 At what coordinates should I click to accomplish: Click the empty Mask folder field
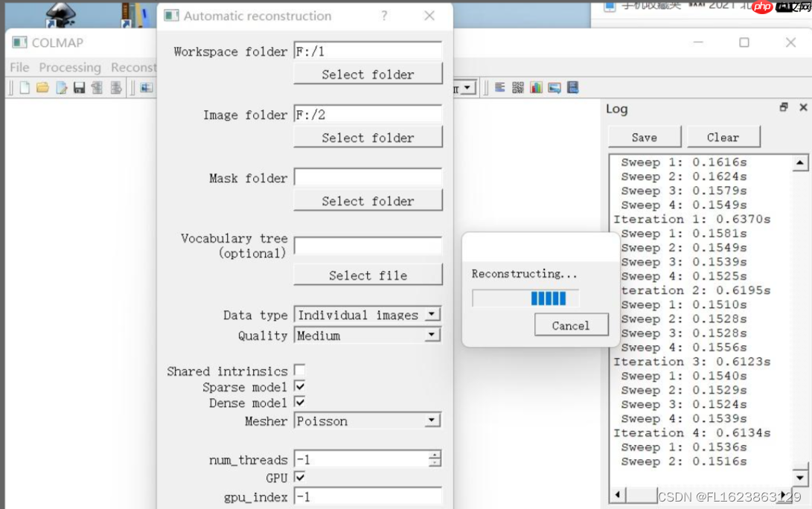(x=368, y=177)
